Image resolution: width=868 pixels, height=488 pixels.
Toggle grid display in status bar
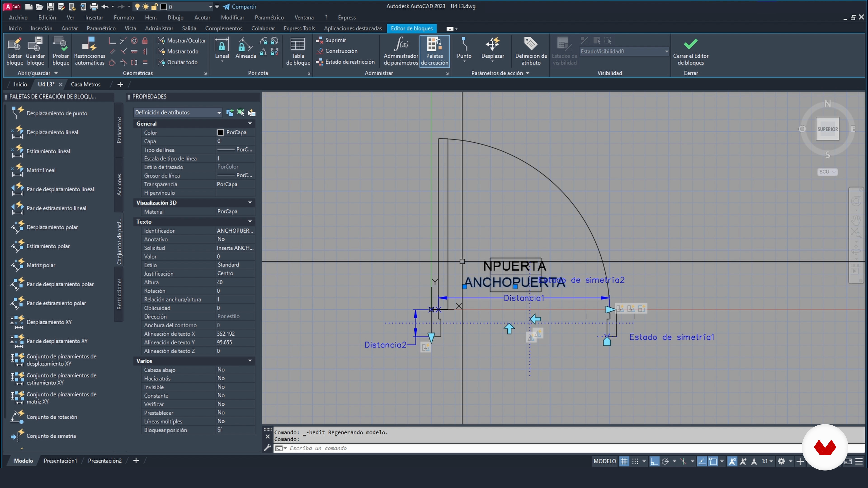tap(624, 461)
